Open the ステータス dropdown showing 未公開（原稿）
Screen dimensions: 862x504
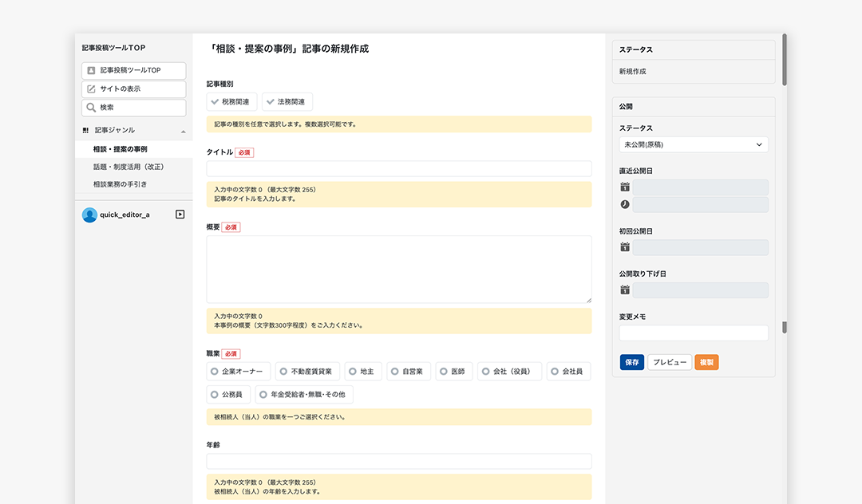pyautogui.click(x=694, y=144)
